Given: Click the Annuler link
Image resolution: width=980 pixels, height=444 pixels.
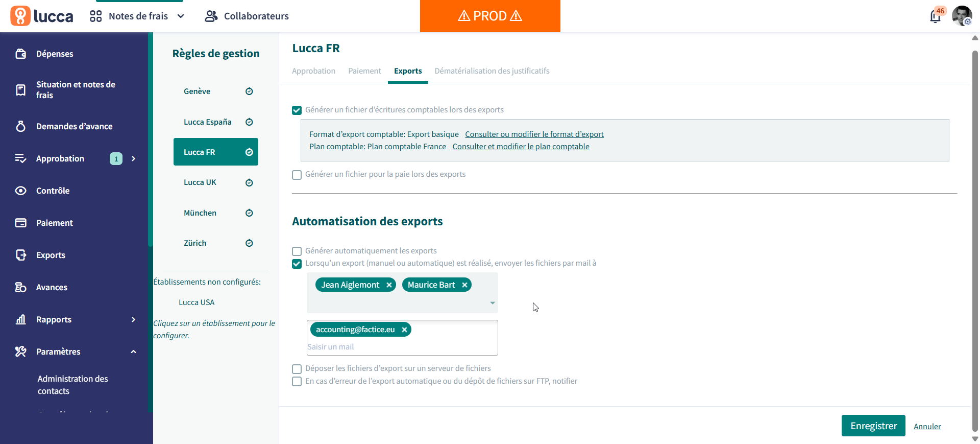Looking at the screenshot, I should coord(927,426).
